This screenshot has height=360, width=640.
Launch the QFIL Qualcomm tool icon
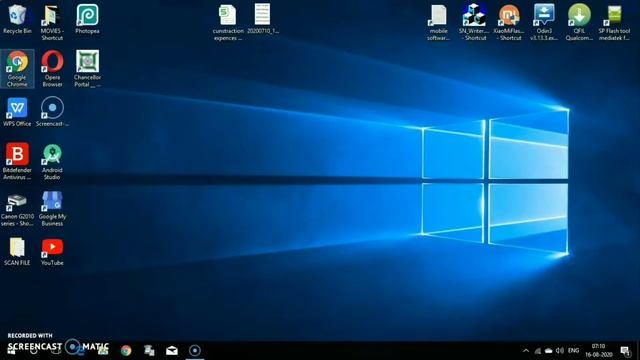[x=579, y=22]
